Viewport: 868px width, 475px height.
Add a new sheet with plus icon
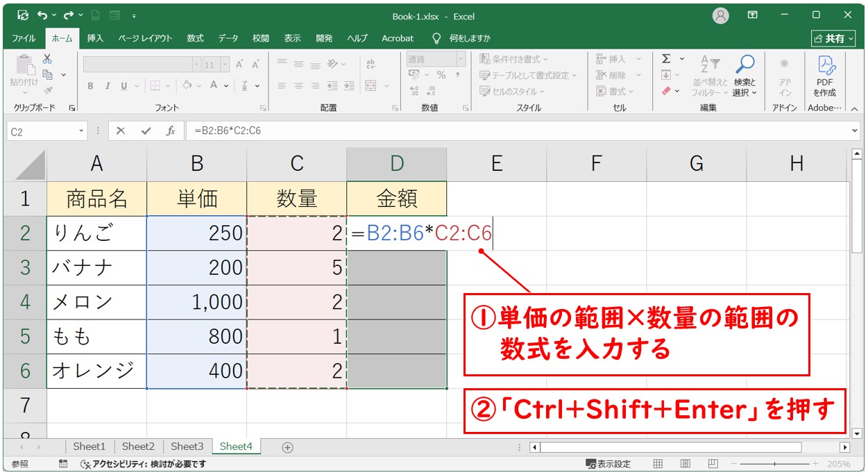pyautogui.click(x=287, y=447)
